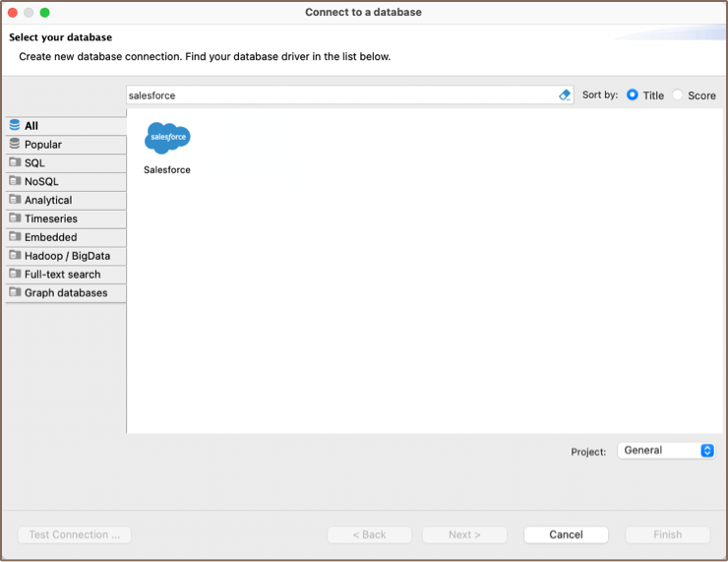This screenshot has width=728, height=562.
Task: Click the Timeseries category folder icon
Action: pyautogui.click(x=15, y=219)
